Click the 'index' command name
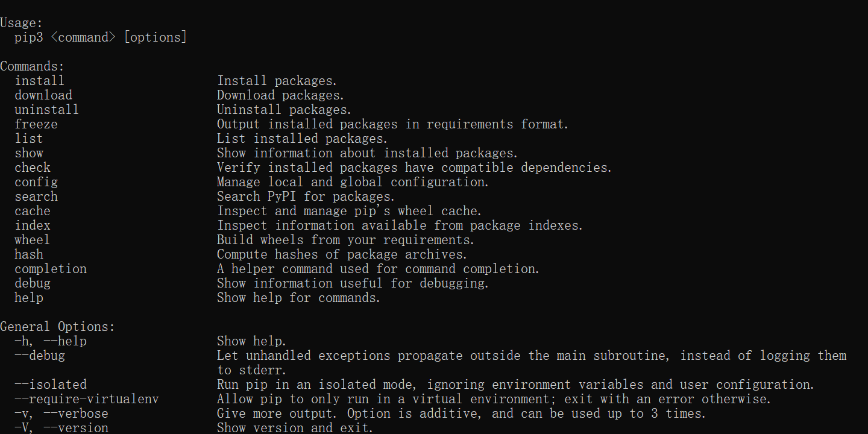The width and height of the screenshot is (868, 434). [33, 225]
